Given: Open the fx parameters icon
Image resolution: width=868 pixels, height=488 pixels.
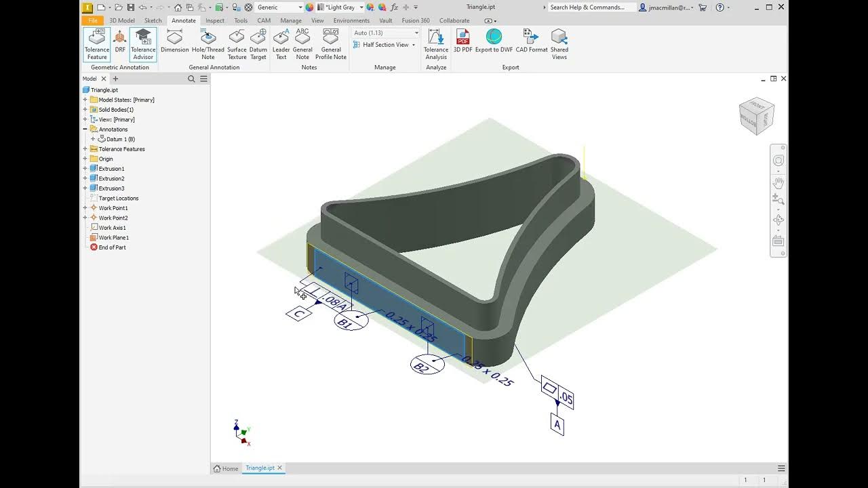Looking at the screenshot, I should coord(394,7).
